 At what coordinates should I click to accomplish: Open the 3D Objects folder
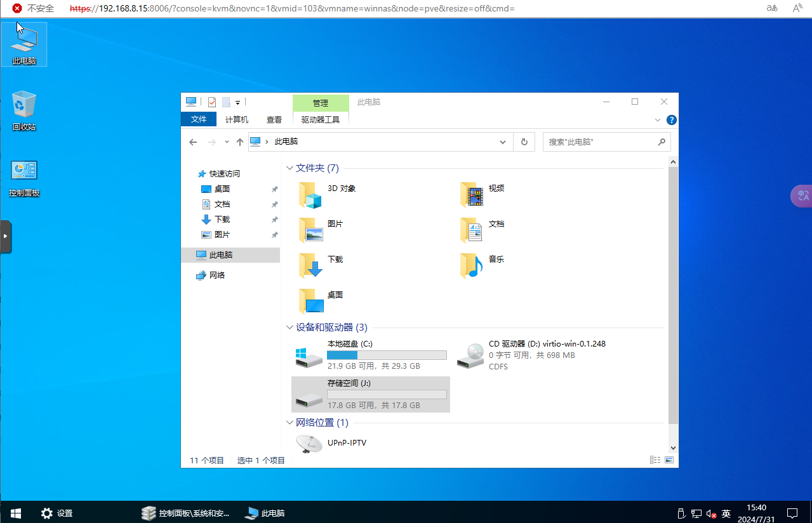click(x=311, y=195)
